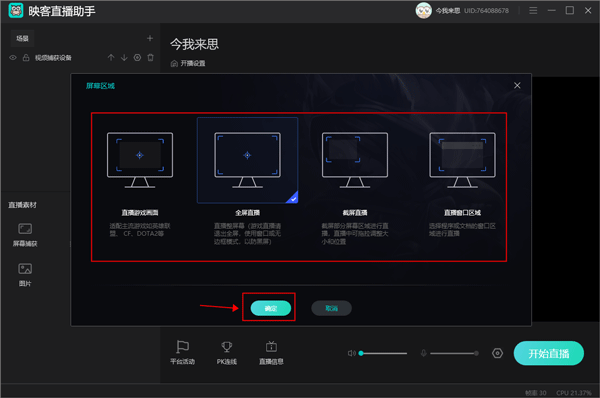Delete the 视频捕获设备 source
The width and height of the screenshot is (600, 398).
(x=151, y=58)
